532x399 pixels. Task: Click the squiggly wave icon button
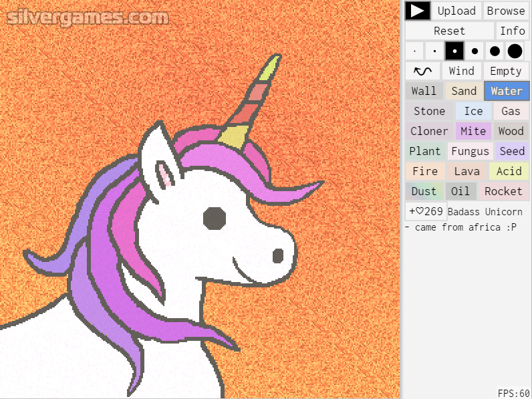422,71
